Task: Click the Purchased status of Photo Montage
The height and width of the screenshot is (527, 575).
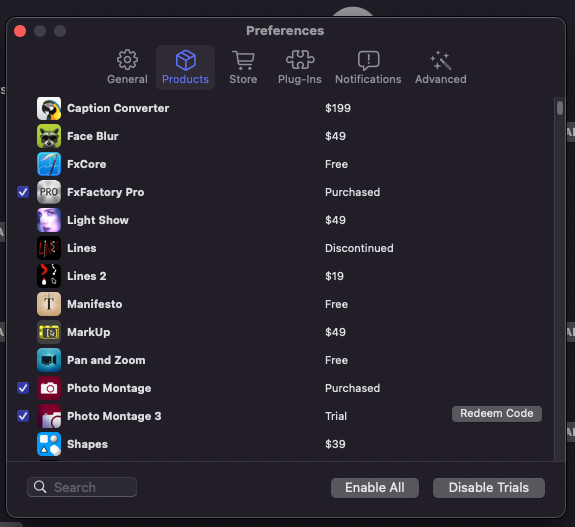Action: (x=352, y=388)
